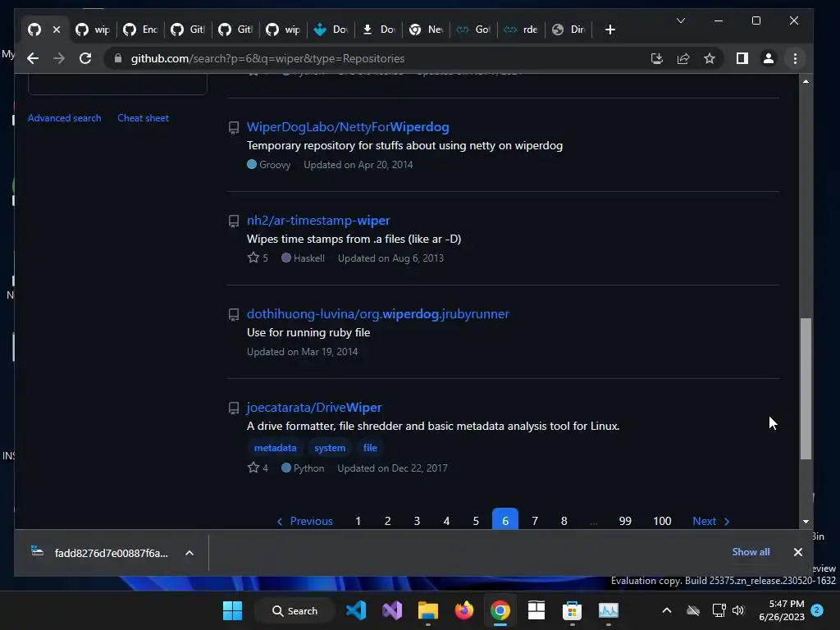Close the active GitHub tab
This screenshot has height=630, width=840.
pos(57,30)
